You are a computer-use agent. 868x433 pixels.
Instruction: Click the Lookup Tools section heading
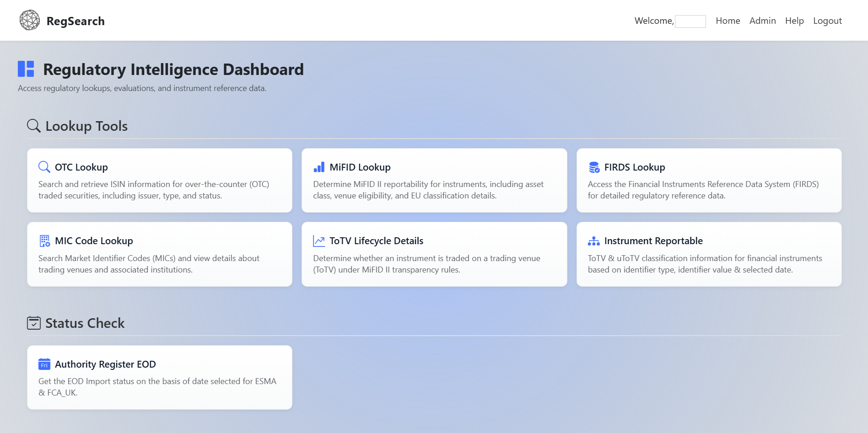pos(86,126)
